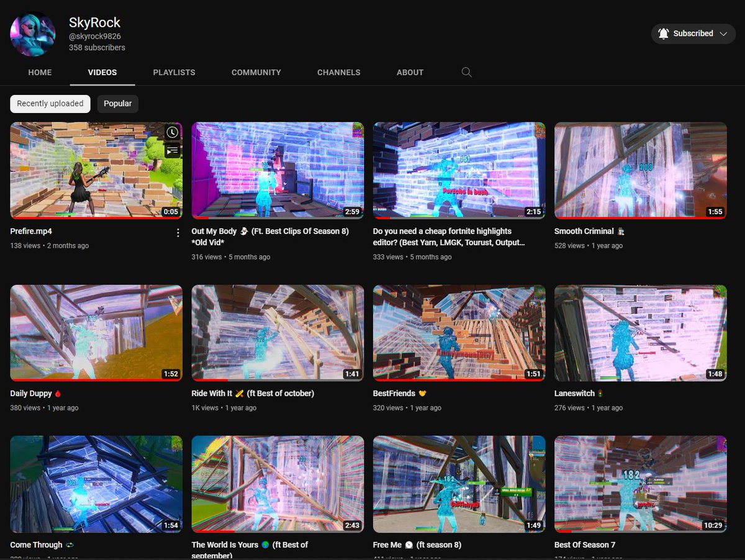The height and width of the screenshot is (560, 745).
Task: Open the Out My Body video thumbnail
Action: click(278, 171)
